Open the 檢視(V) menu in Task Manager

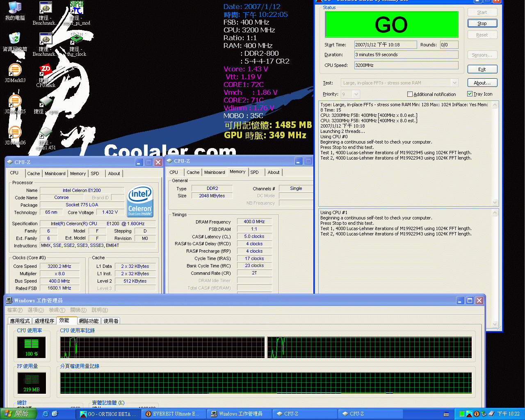point(57,310)
